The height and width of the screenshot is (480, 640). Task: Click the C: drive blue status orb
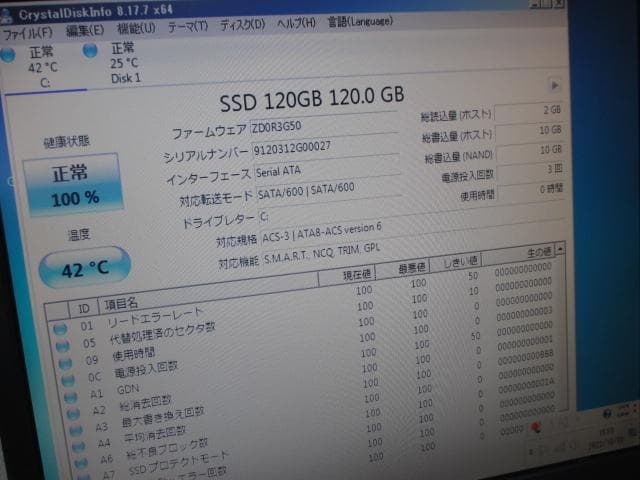click(x=8, y=55)
